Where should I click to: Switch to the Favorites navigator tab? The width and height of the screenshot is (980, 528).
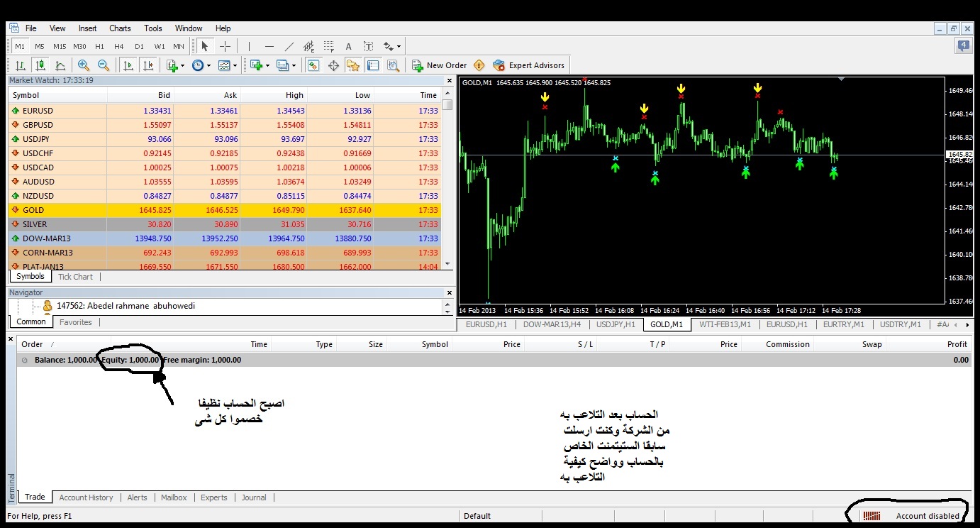click(x=75, y=322)
